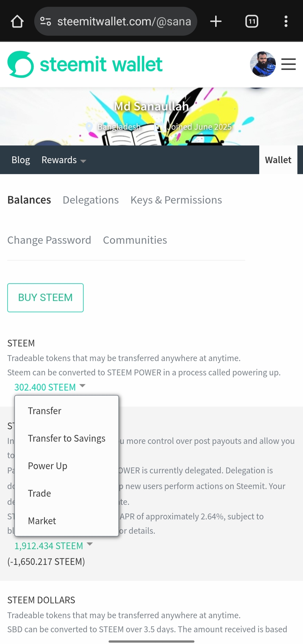Open a new tab with plus icon
This screenshot has height=644, width=303.
216,21
